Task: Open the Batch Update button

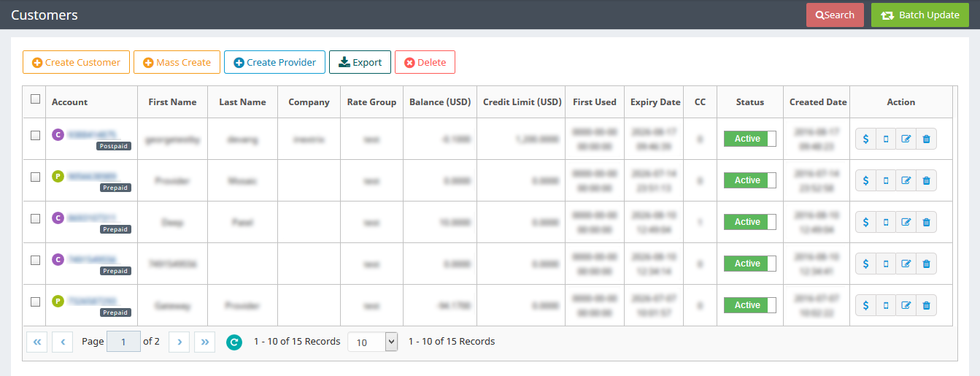Action: [919, 15]
